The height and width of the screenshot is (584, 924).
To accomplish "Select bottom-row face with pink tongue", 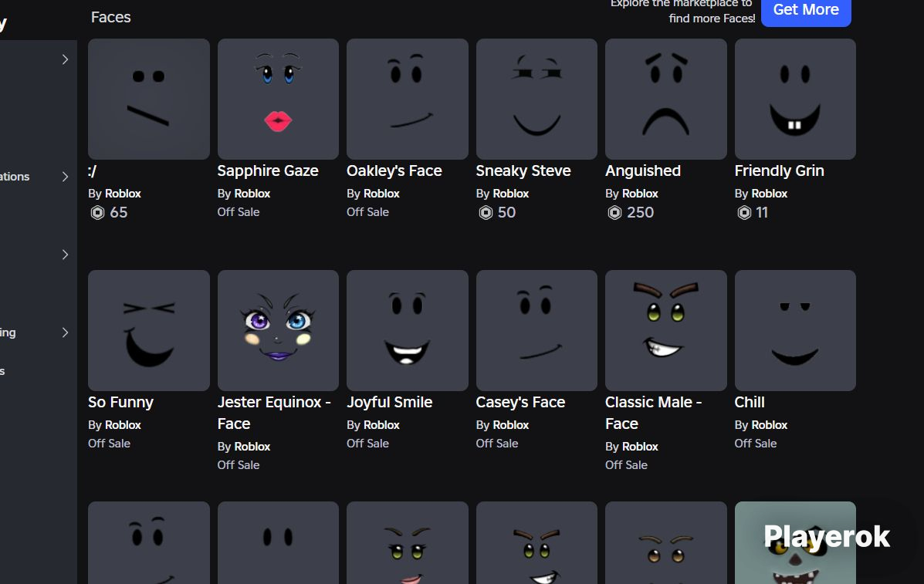I will (x=408, y=543).
